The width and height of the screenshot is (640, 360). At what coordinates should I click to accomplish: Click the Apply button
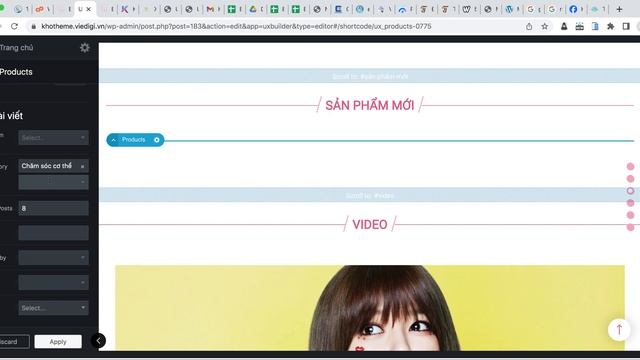58,342
